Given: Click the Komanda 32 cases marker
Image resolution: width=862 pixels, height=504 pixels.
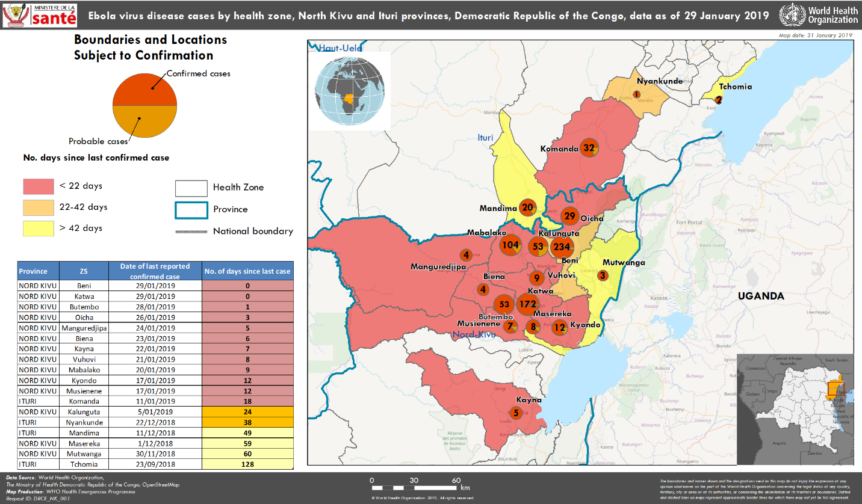Looking at the screenshot, I should point(589,149).
